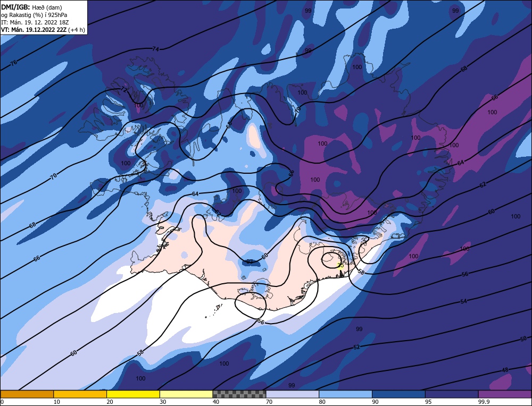This screenshot has height=406, width=532.
Task: Click the orange 10–20 legend swatch
Action: (80, 394)
